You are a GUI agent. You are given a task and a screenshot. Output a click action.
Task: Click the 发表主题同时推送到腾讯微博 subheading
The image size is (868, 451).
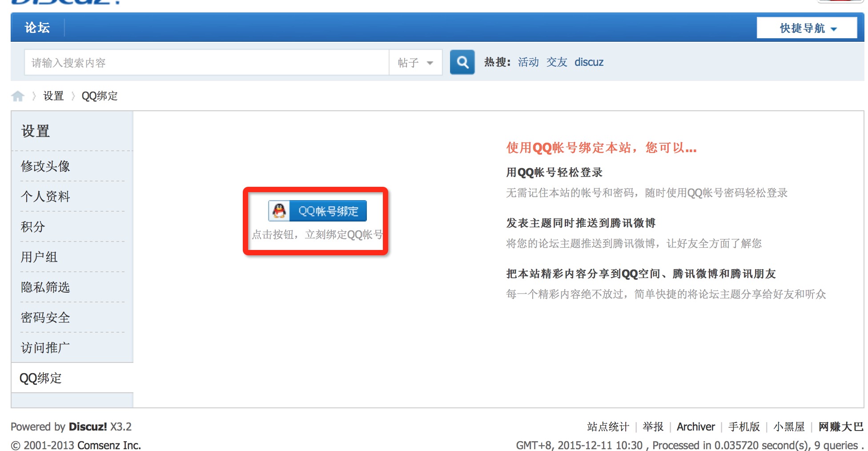pyautogui.click(x=581, y=223)
